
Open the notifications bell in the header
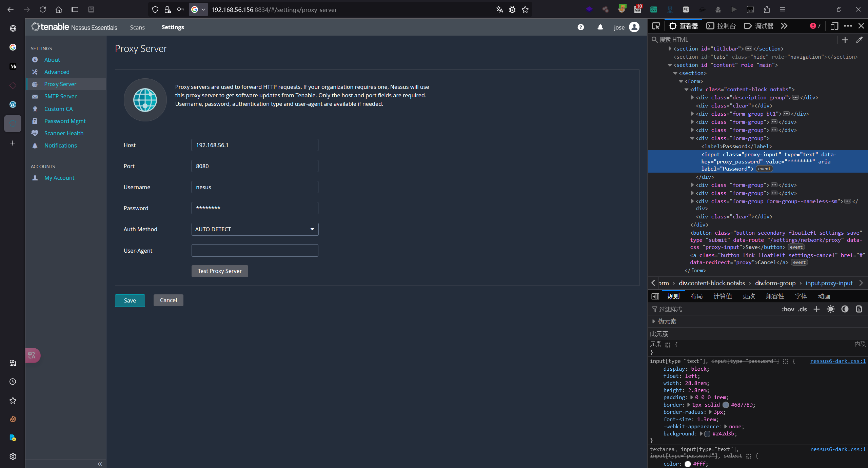click(600, 27)
